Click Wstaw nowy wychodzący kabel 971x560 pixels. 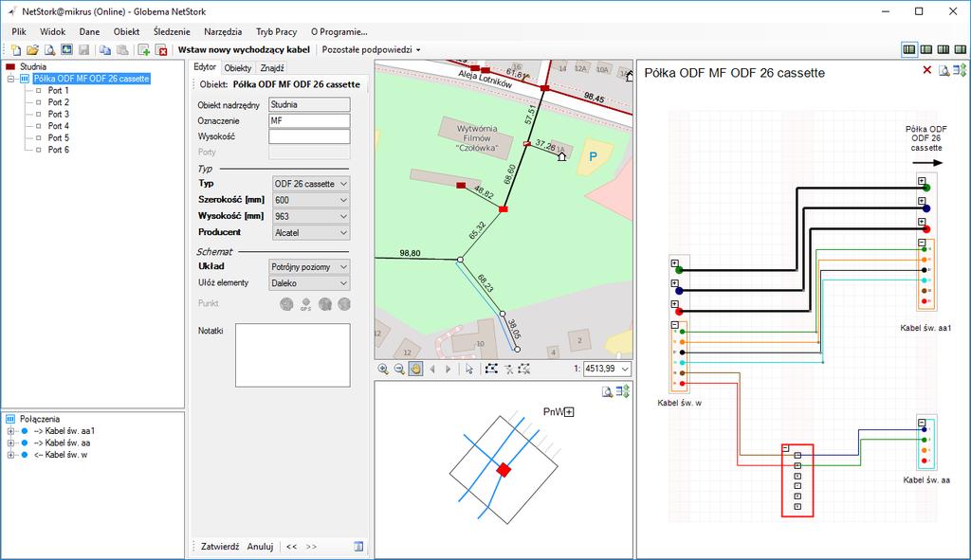pyautogui.click(x=244, y=49)
